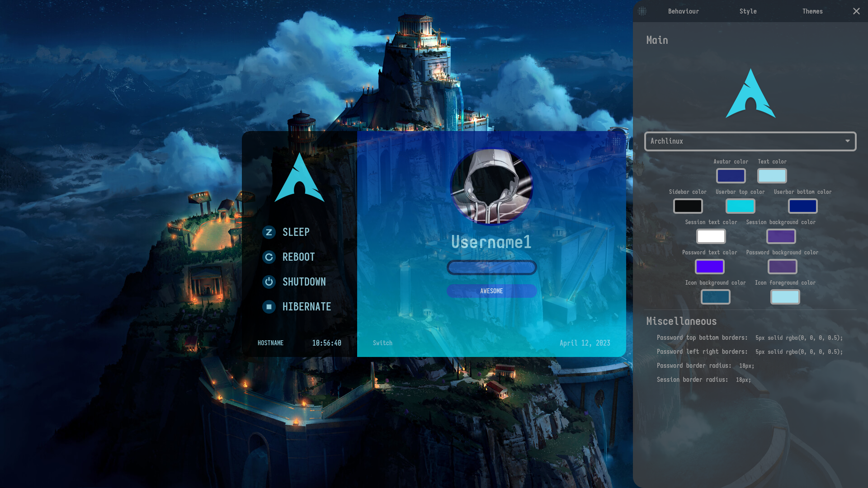
Task: Switch to the Behaviour tab
Action: click(x=683, y=11)
